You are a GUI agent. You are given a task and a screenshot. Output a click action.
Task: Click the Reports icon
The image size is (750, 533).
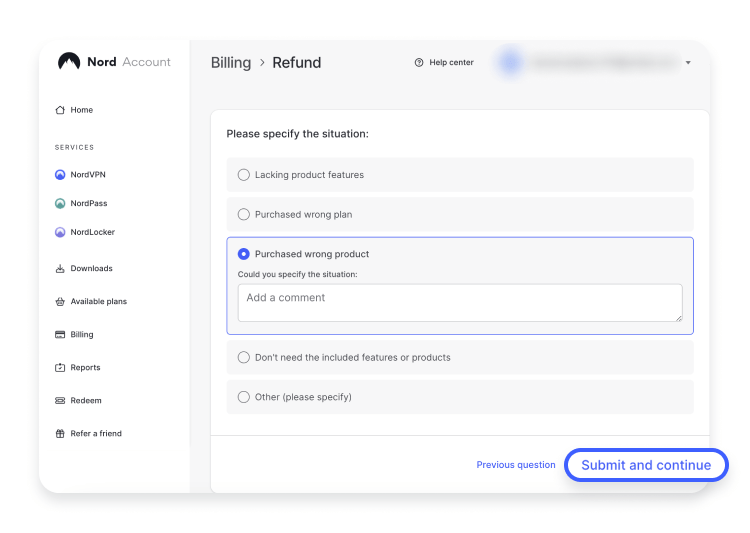pos(60,367)
